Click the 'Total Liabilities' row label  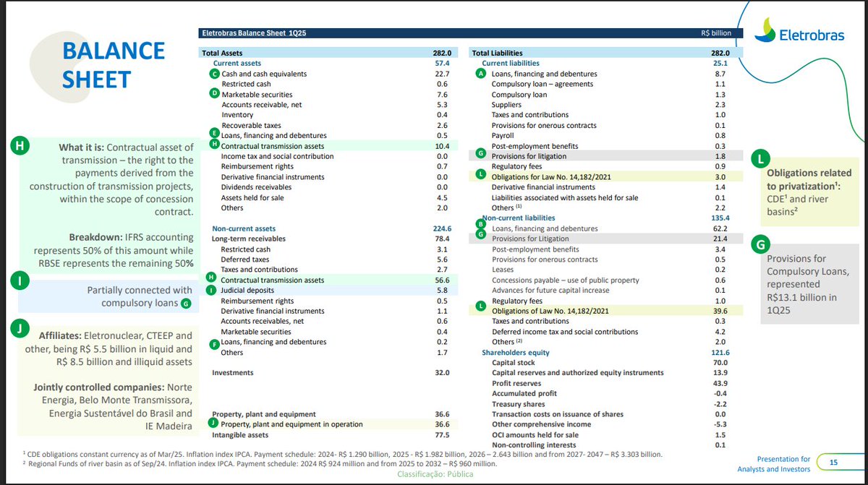pyautogui.click(x=497, y=53)
